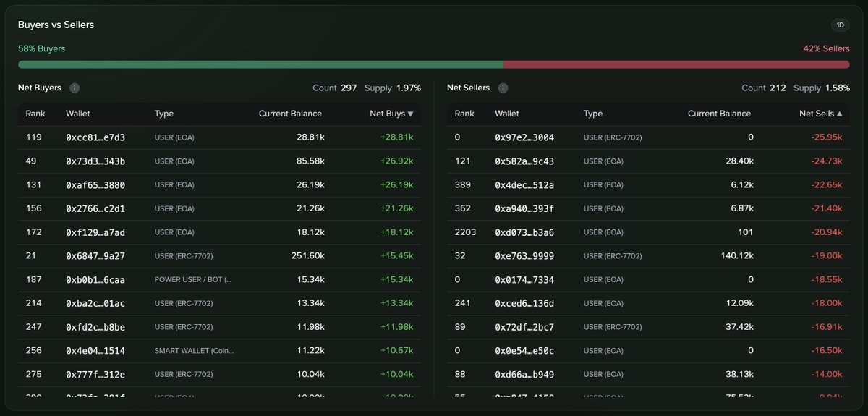Change the 1D timeframe selector
The height and width of the screenshot is (416, 868).
tap(840, 25)
